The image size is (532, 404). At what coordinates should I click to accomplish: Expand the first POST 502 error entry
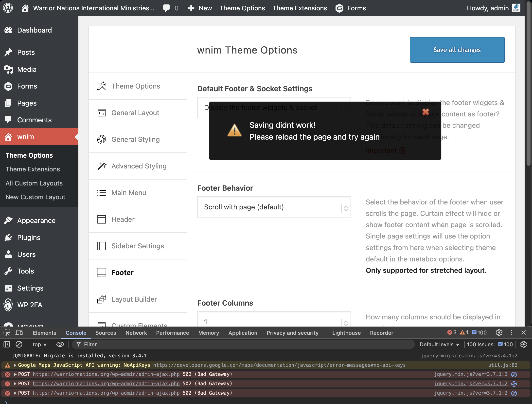[15, 374]
